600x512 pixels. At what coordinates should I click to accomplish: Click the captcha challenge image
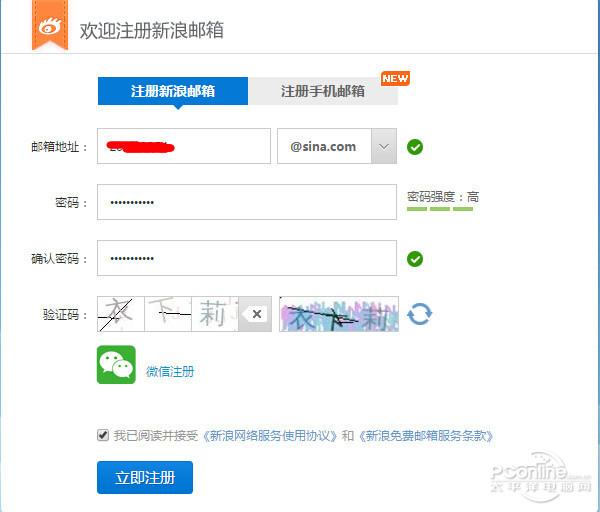(339, 314)
